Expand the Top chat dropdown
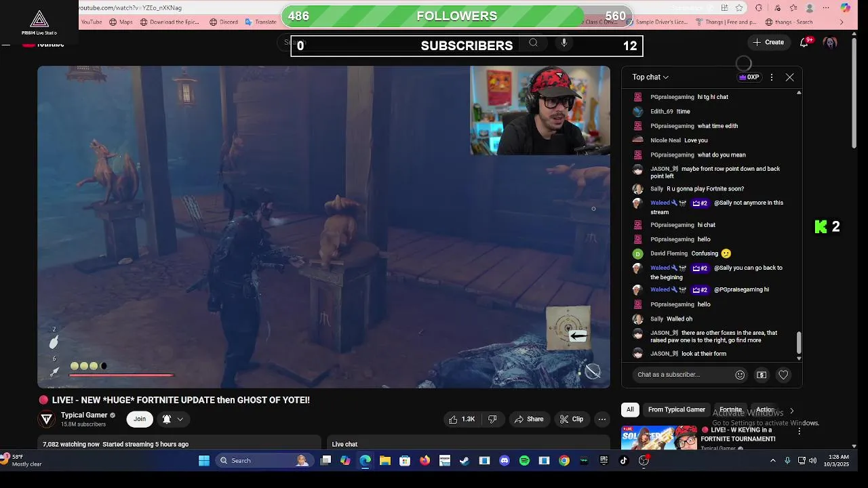 coord(650,77)
